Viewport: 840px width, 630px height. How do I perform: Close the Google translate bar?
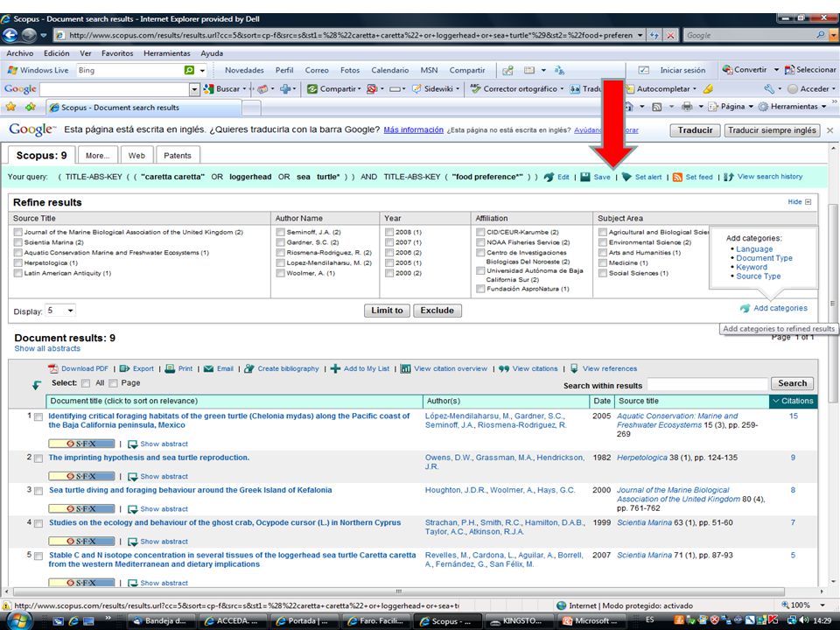pyautogui.click(x=829, y=130)
